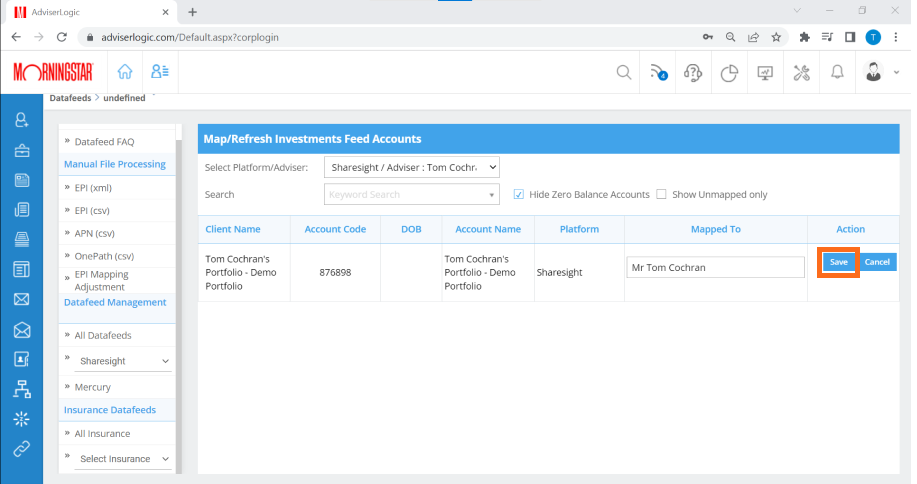917x484 pixels.
Task: Click the starburst sidebar icon
Action: pos(22,419)
